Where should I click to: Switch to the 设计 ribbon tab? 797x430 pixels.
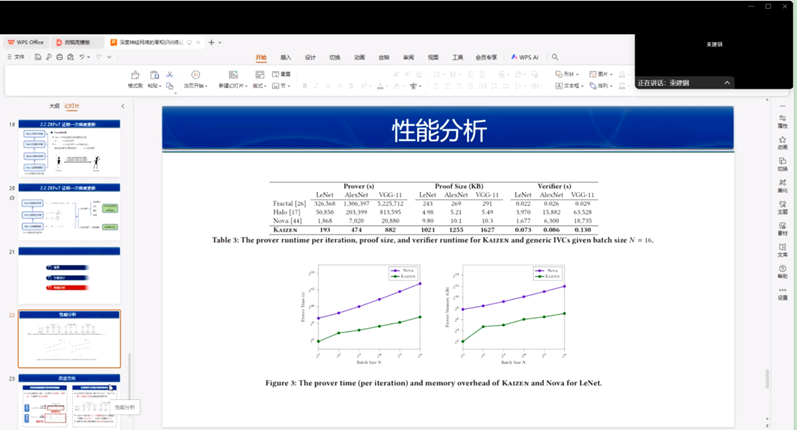[x=310, y=57]
